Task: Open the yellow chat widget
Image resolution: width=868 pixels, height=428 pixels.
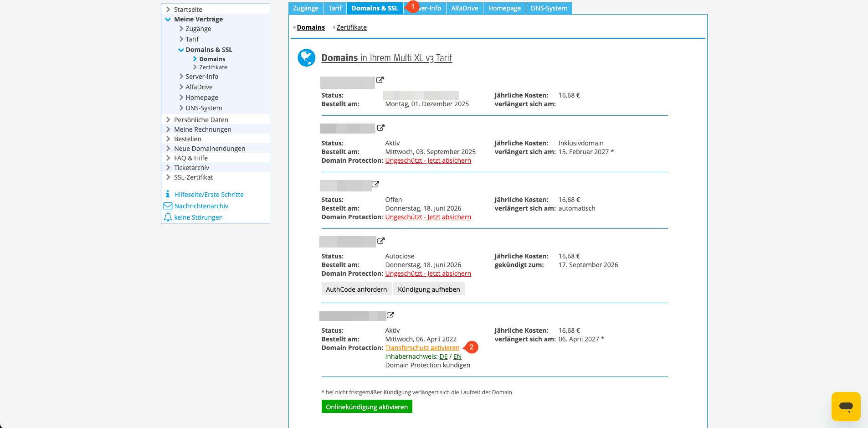Action: pos(846,407)
